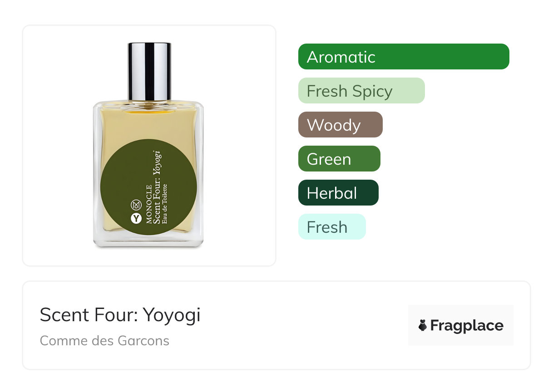Click the silver cap of the perfume bottle
Viewport: 553px width, 392px height.
pos(149,72)
